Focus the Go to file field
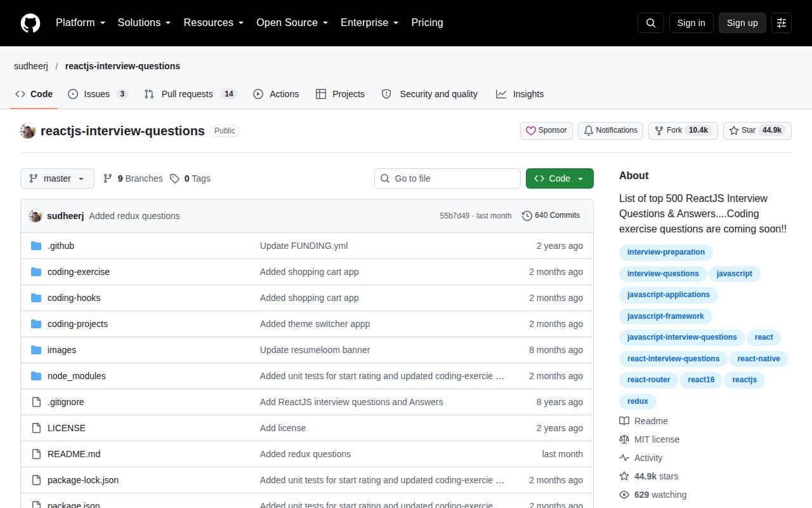The image size is (812, 508). pyautogui.click(x=447, y=178)
